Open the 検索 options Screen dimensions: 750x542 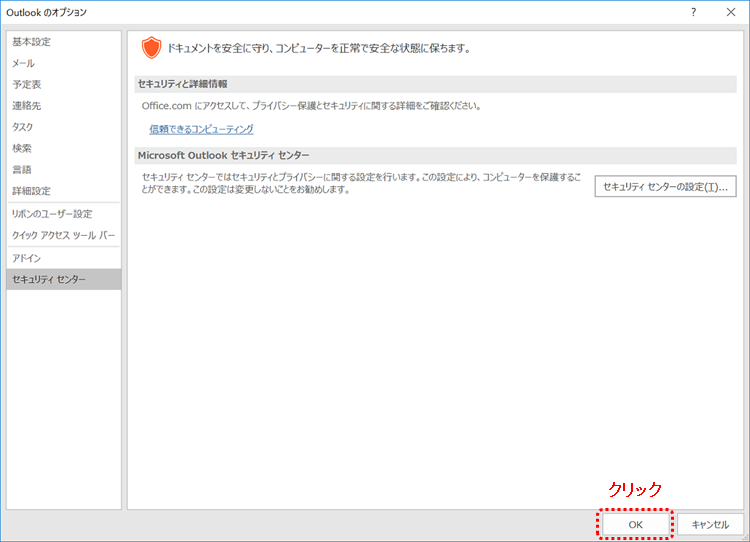point(64,148)
